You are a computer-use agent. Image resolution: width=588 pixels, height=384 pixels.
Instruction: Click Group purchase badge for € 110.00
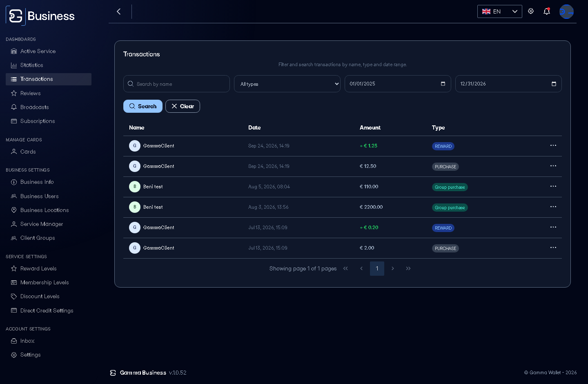450,187
